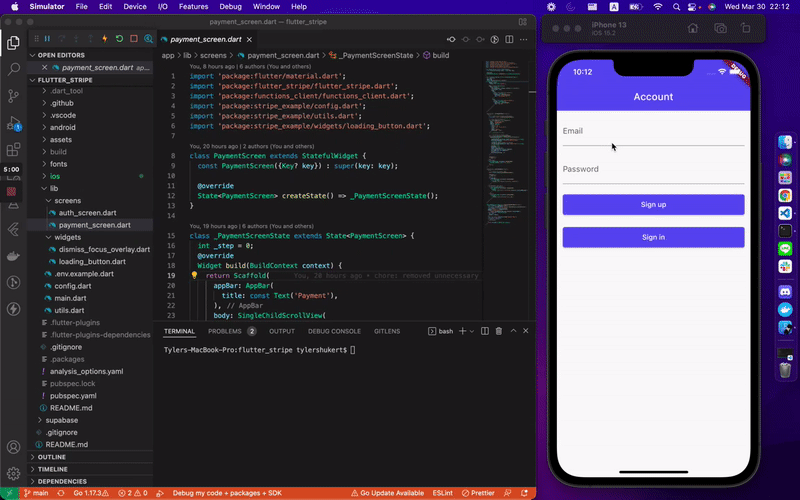Screen dimensions: 800x500
Task: Stop debugging with the red square
Action: pyautogui.click(x=134, y=39)
